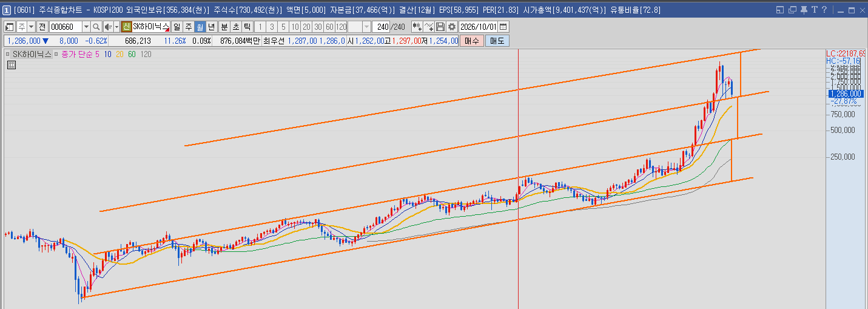Open the interval combo box dropdown
Viewport: 868px width, 309px height.
[x=366, y=27]
